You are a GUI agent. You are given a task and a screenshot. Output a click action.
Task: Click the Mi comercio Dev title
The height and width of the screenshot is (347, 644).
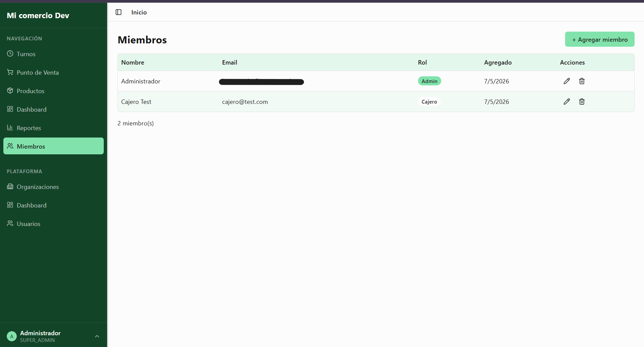coord(38,15)
